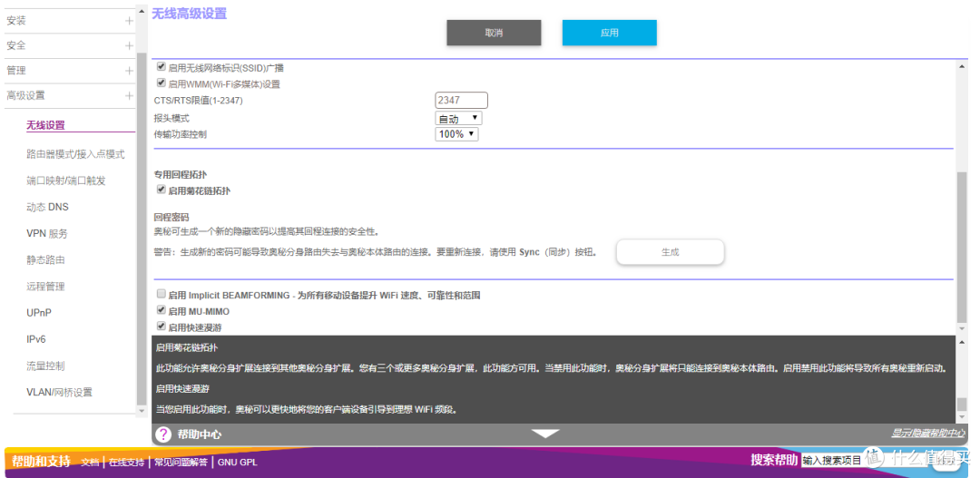Open the 无线设置 menu item
This screenshot has width=980, height=478.
tap(45, 125)
